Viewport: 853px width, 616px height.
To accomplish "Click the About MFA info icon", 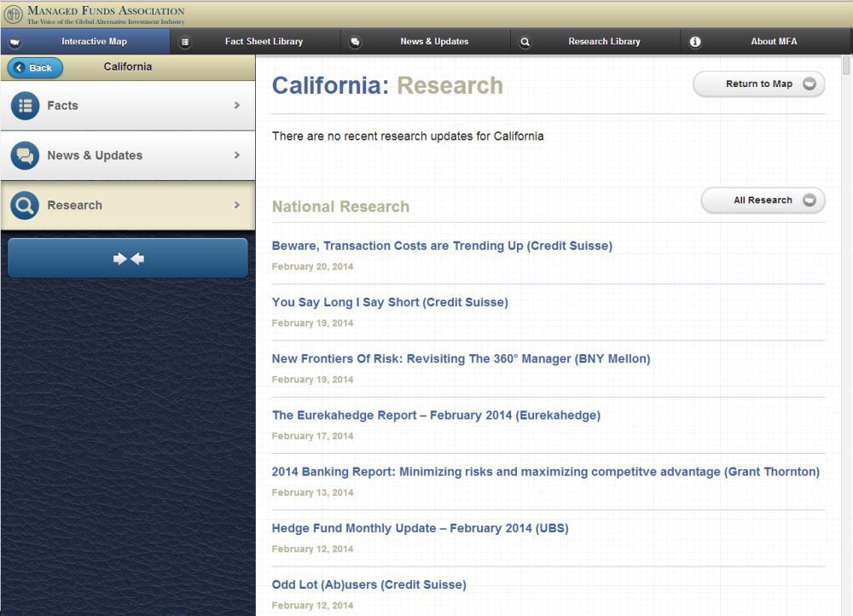I will click(x=695, y=42).
